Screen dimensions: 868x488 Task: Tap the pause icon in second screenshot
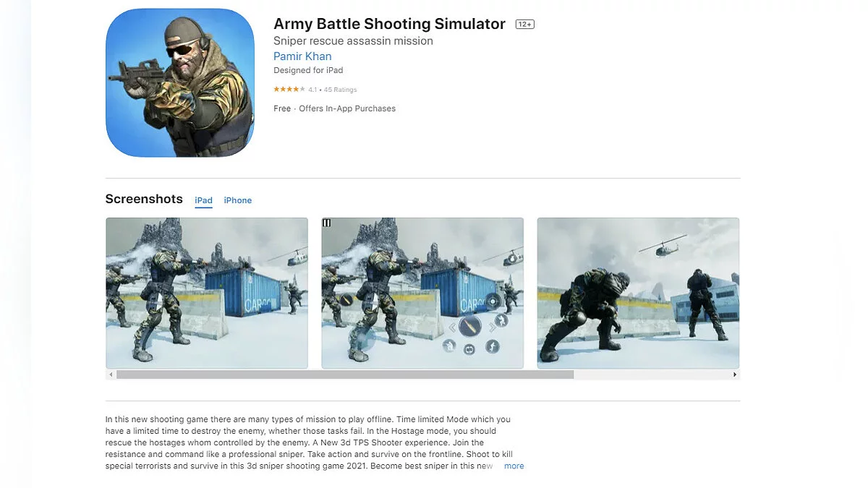click(326, 223)
